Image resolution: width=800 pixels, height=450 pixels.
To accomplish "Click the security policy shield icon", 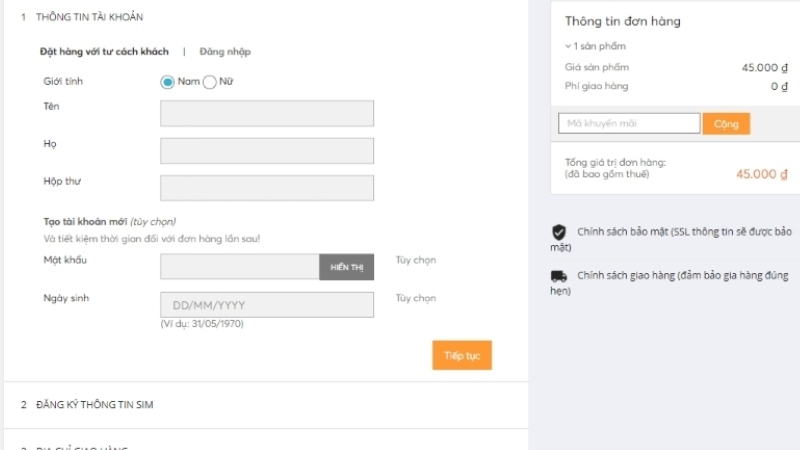I will [559, 232].
